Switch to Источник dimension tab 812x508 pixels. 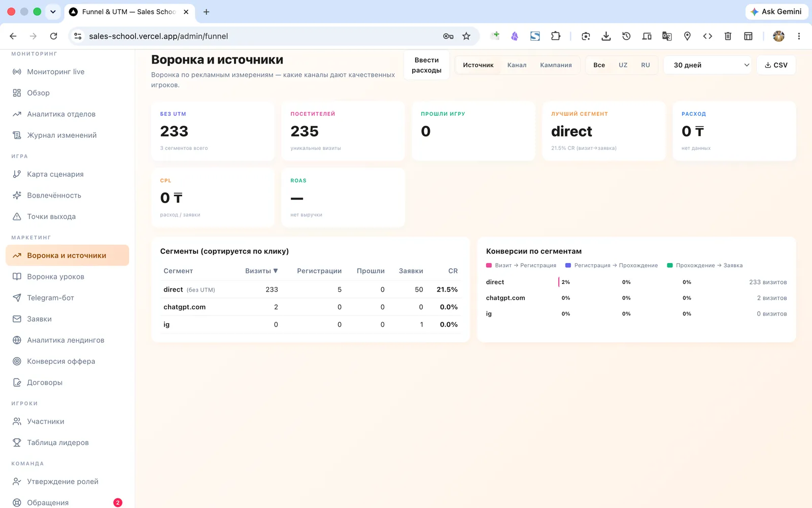coord(478,65)
